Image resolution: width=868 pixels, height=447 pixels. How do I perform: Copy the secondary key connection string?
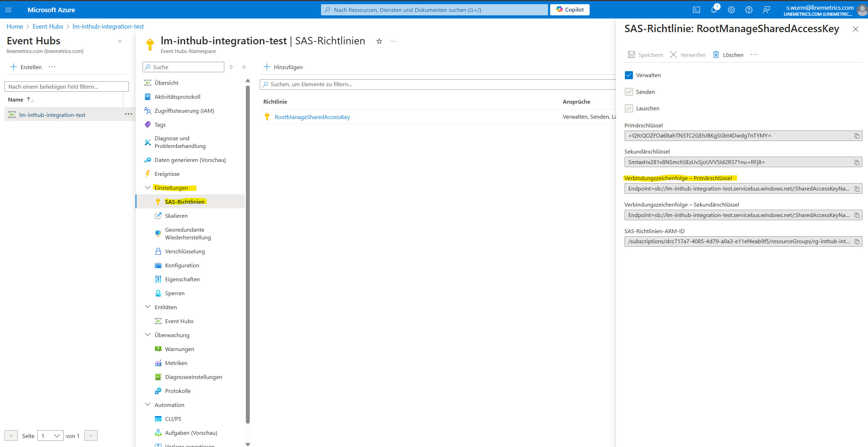857,215
